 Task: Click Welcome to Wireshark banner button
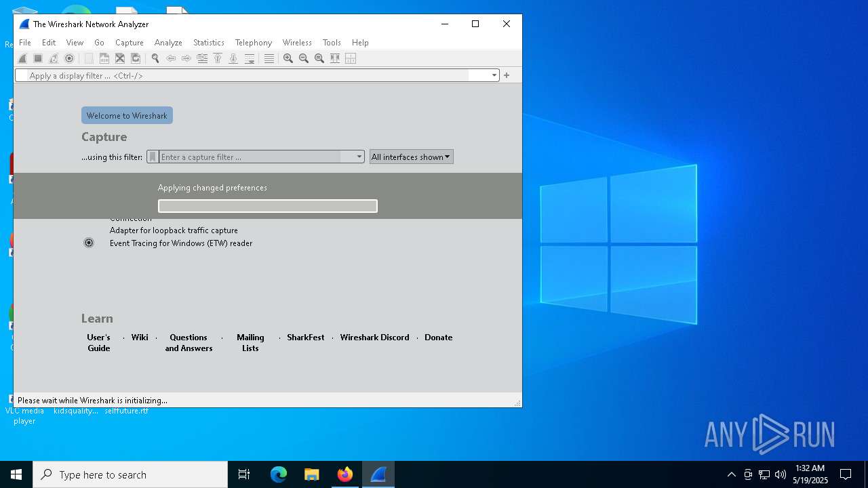tap(127, 115)
